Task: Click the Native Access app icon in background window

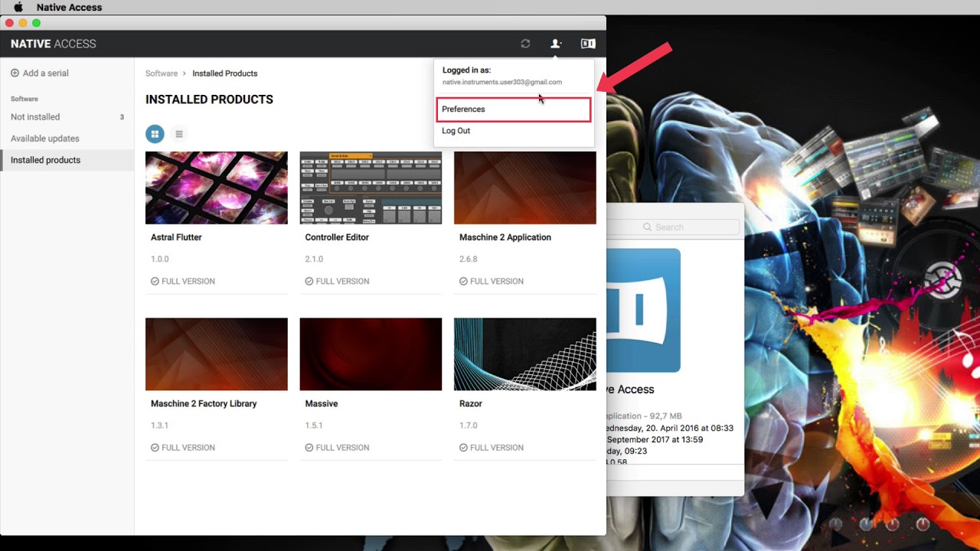Action: (643, 310)
